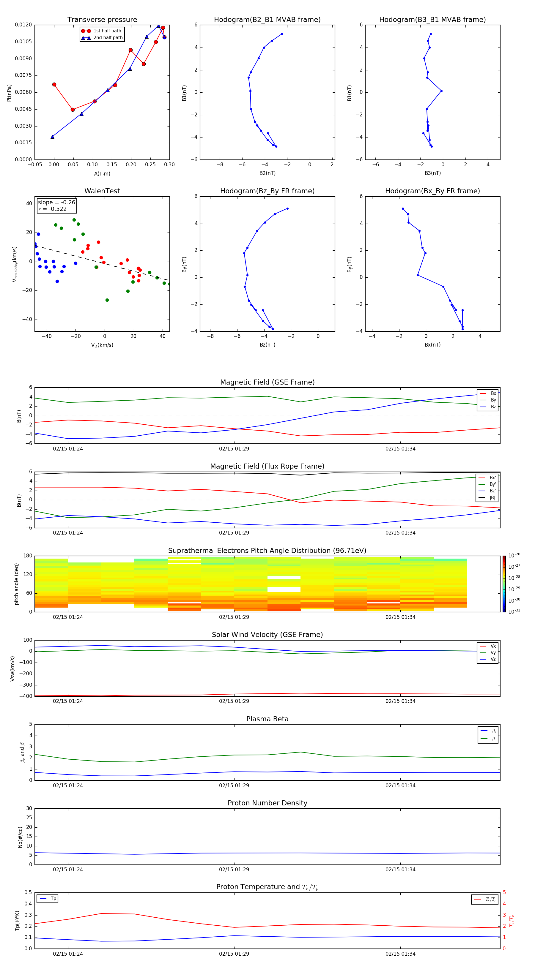The width and height of the screenshot is (535, 980).
Task: Click the 'Hodogram(Bx_By FR frame)' title
Action: coord(432,191)
